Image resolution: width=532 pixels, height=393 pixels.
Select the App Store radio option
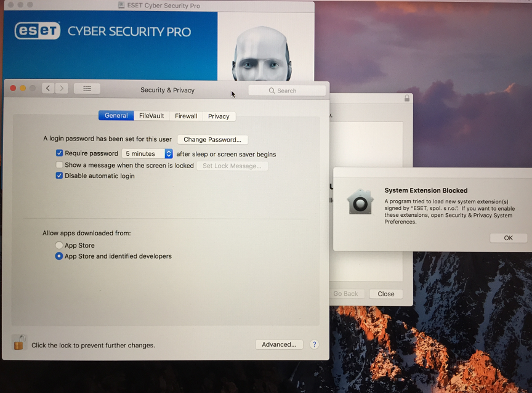click(x=59, y=245)
